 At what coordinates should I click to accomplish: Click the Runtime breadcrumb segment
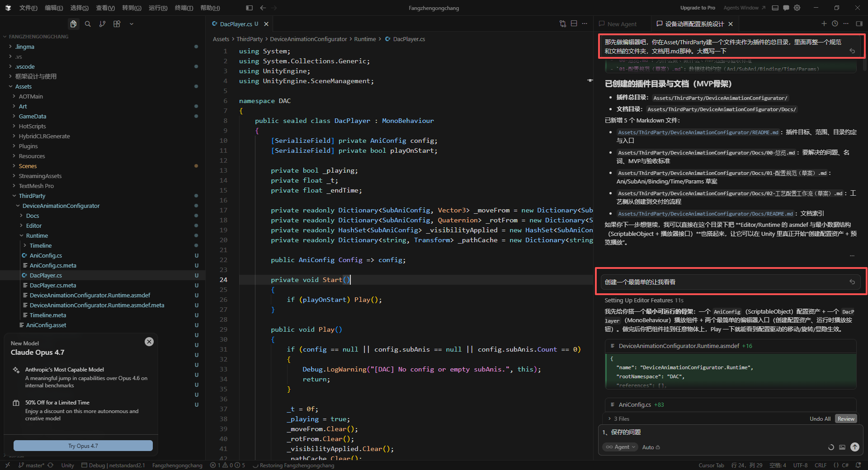365,39
